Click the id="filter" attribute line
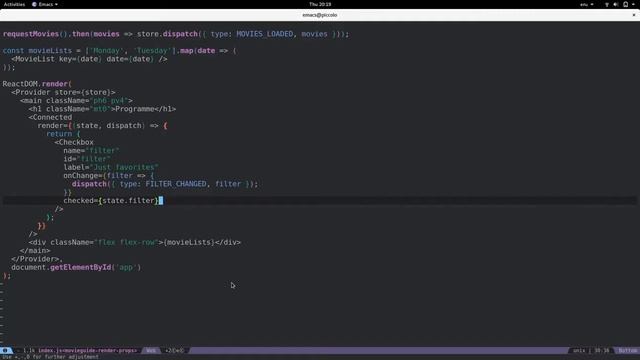 (87, 159)
